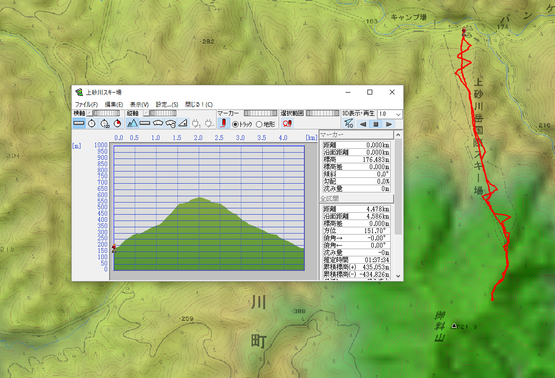Open the 表示(V) menu
555x378 pixels.
[x=139, y=104]
